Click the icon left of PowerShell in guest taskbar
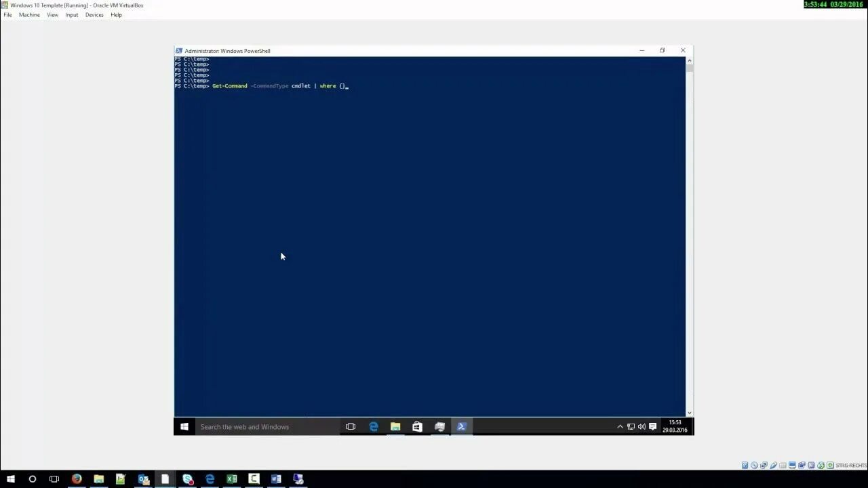The width and height of the screenshot is (868, 488). coord(439,426)
